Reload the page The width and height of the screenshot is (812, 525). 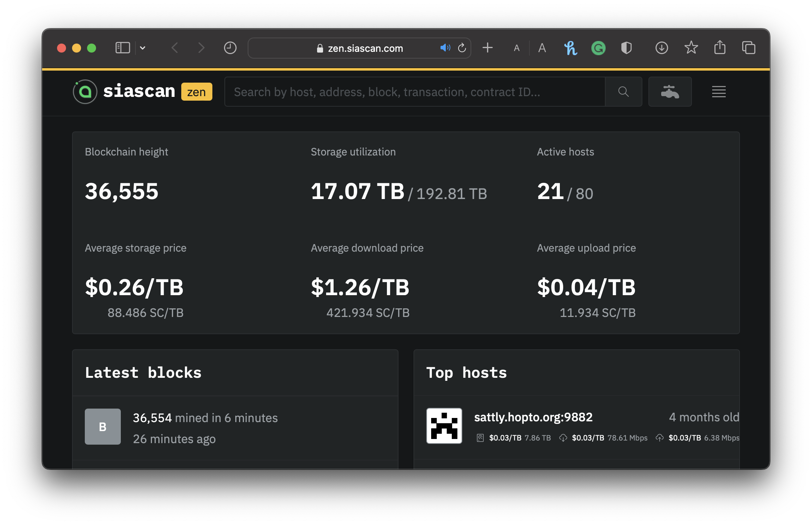click(462, 48)
